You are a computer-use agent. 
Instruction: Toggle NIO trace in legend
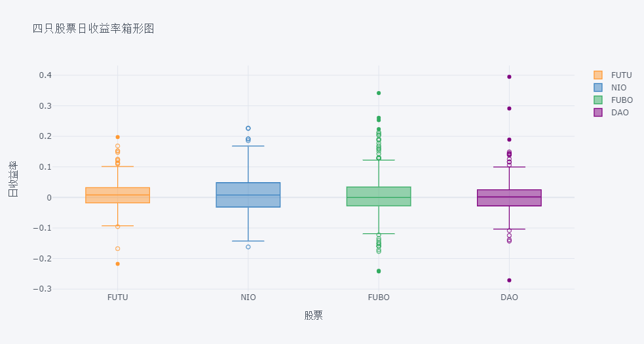coord(610,88)
